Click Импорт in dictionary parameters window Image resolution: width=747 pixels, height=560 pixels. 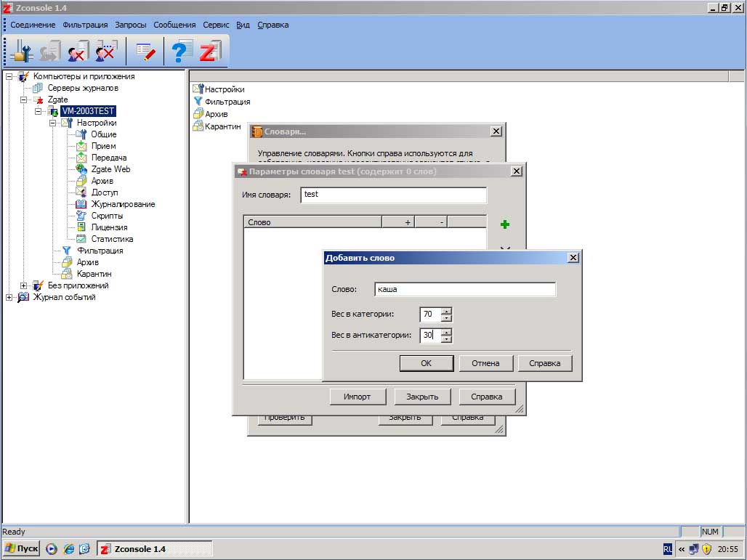(357, 396)
